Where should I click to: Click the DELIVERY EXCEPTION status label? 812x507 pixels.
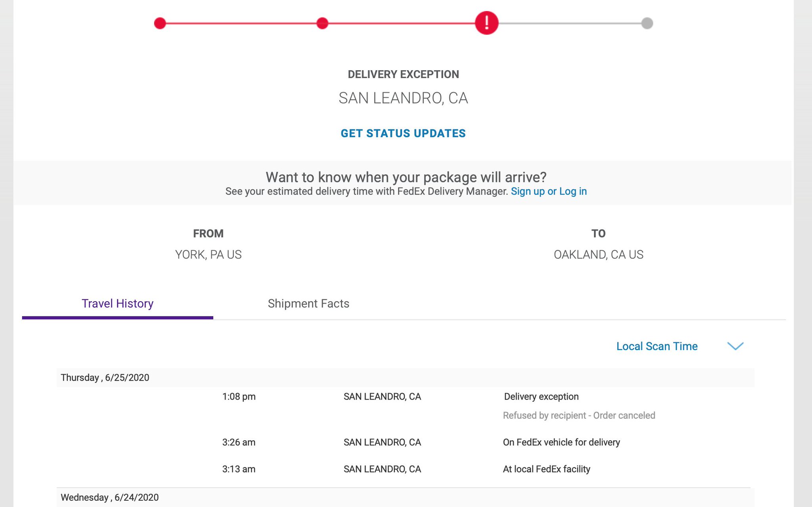pos(403,74)
